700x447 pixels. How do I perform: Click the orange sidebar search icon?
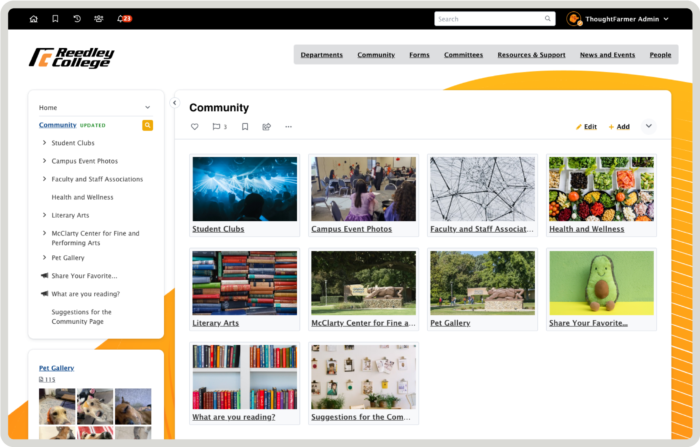pyautogui.click(x=148, y=125)
